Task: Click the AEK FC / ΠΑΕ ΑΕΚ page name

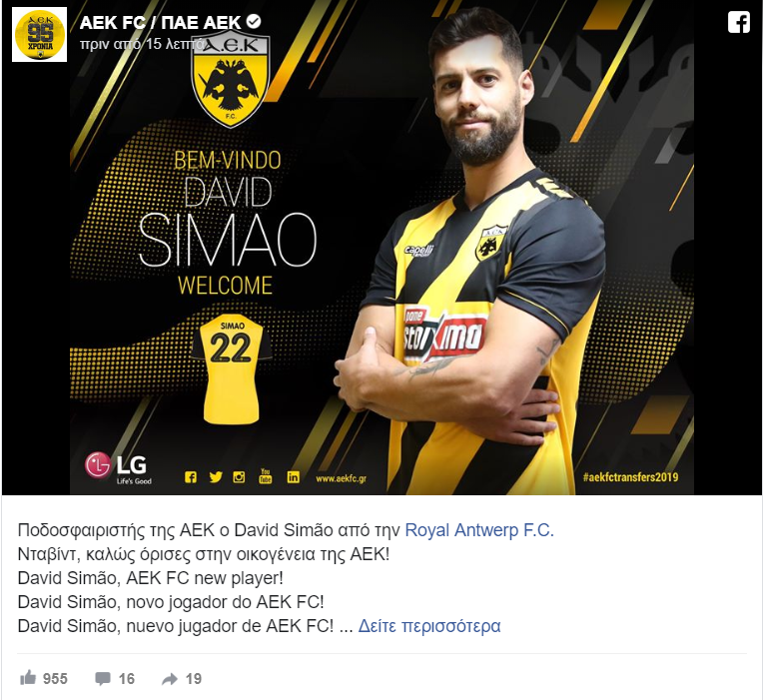Action: pos(160,22)
